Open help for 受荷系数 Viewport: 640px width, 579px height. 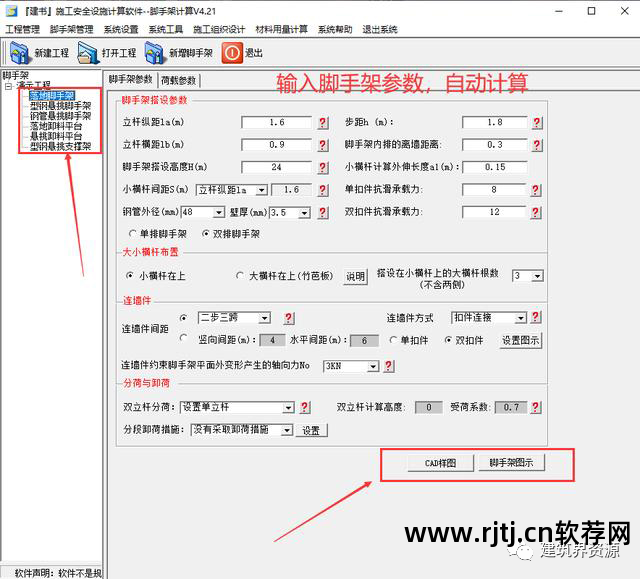(537, 407)
